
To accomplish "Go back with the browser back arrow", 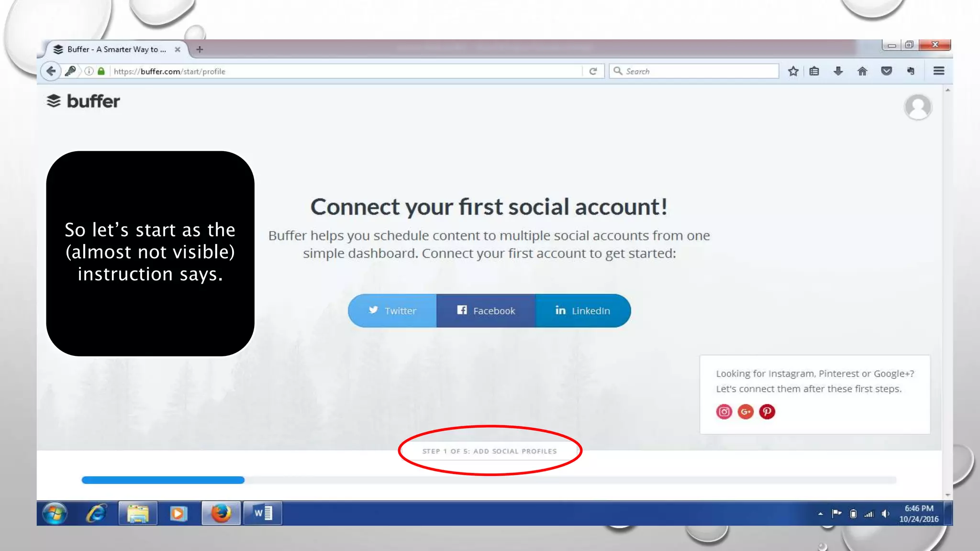I will pos(51,71).
